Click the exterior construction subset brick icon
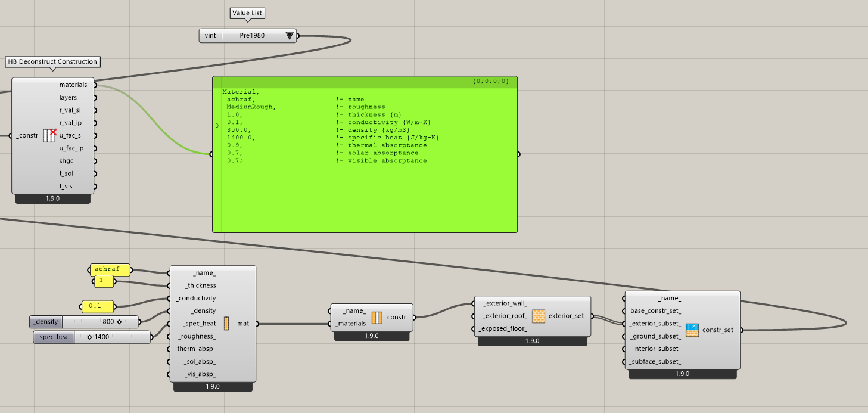Image resolution: width=868 pixels, height=413 pixels. click(x=539, y=316)
